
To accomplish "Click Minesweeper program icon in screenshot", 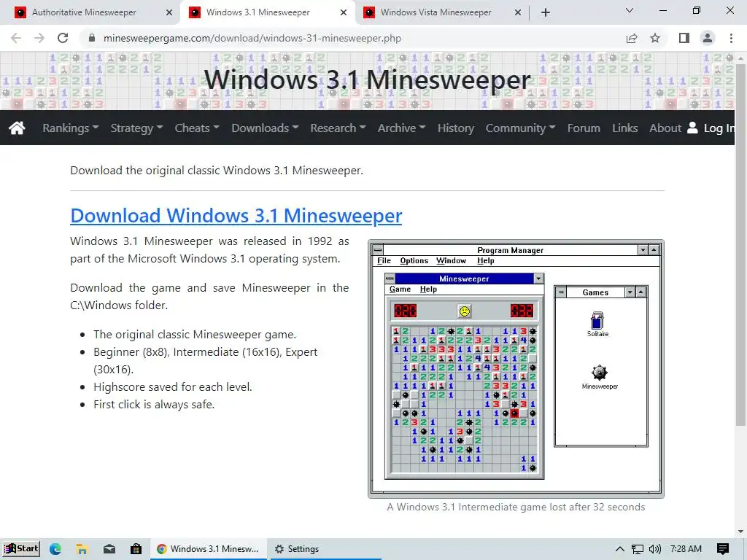I will (600, 377).
